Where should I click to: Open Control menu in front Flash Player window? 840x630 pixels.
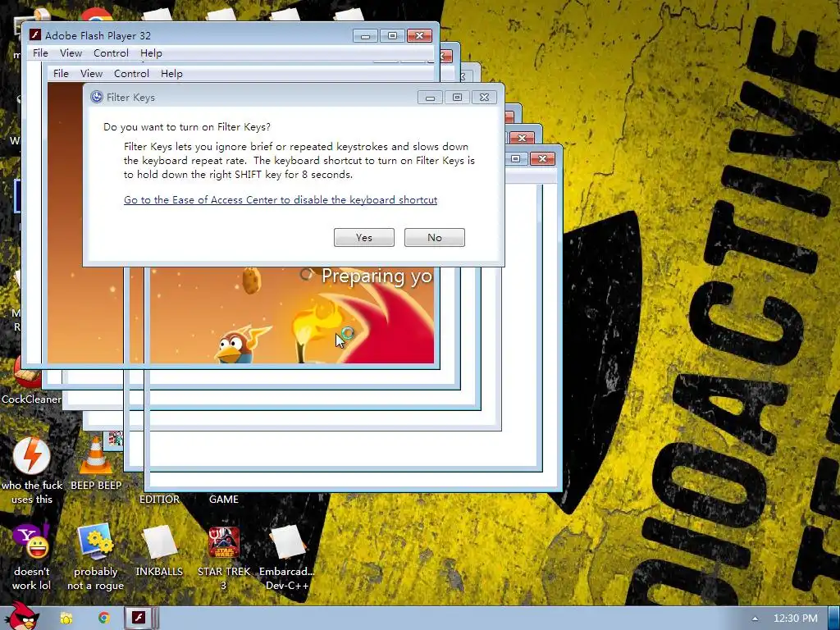[111, 53]
